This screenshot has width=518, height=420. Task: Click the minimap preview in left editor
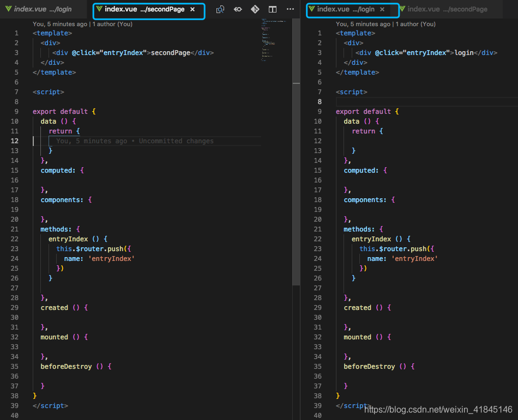(274, 40)
